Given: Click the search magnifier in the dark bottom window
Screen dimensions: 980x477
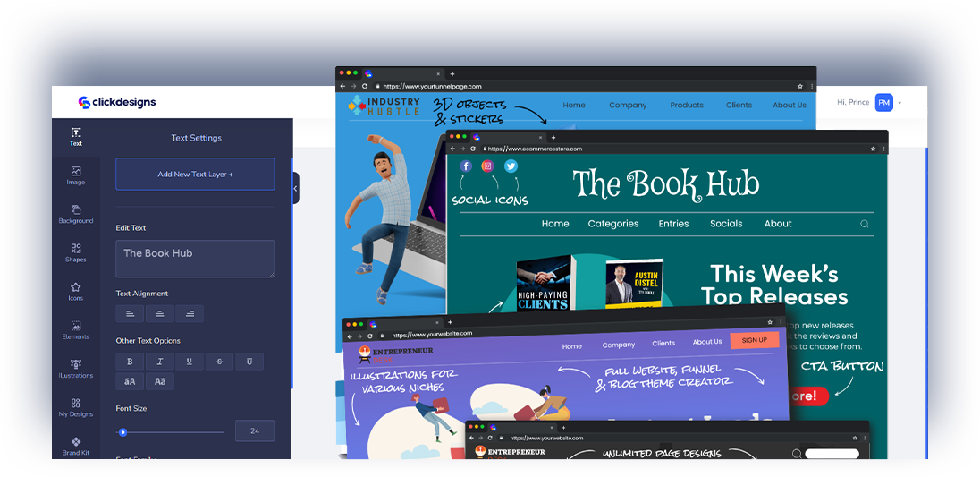Looking at the screenshot, I should [797, 454].
